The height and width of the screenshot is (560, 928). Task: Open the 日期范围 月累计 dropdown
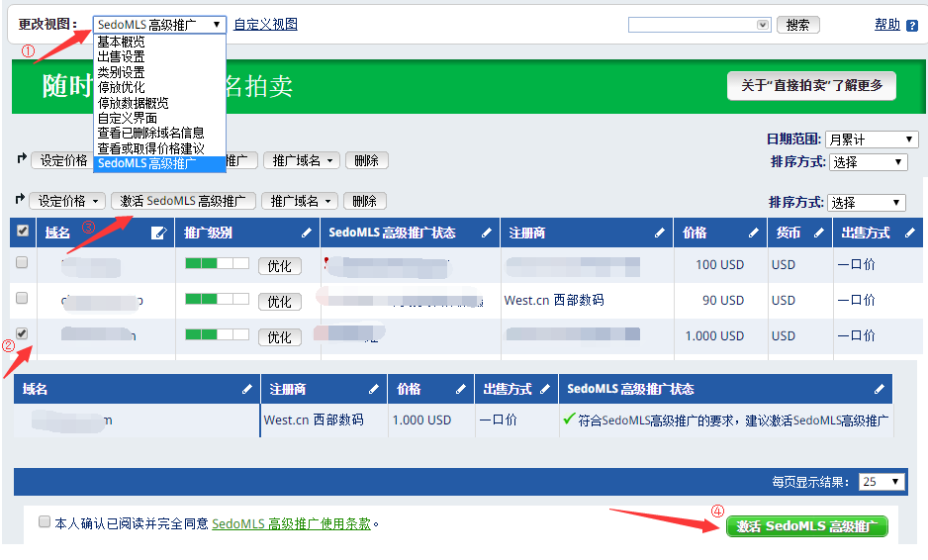pos(872,140)
